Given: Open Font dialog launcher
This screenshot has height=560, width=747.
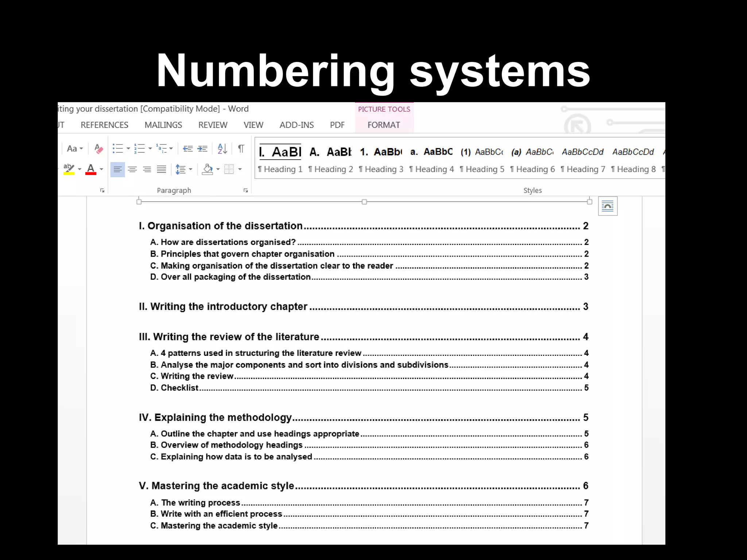Looking at the screenshot, I should [x=102, y=190].
